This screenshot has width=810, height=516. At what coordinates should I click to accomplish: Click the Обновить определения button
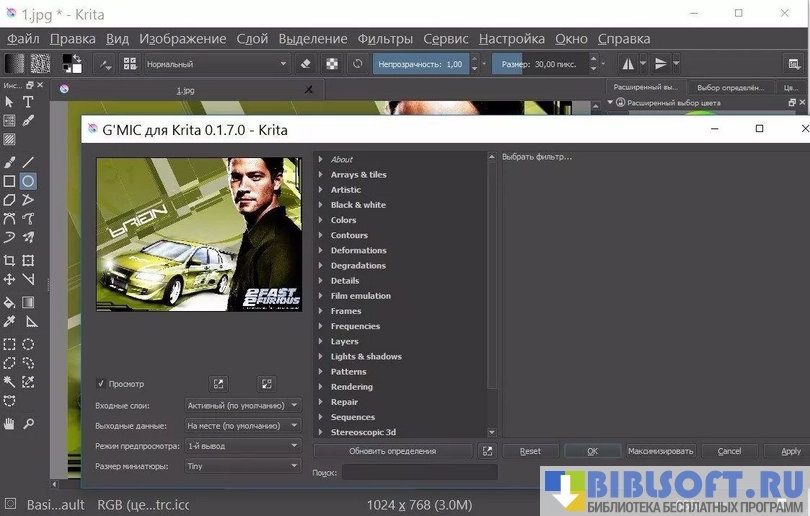[x=392, y=451]
